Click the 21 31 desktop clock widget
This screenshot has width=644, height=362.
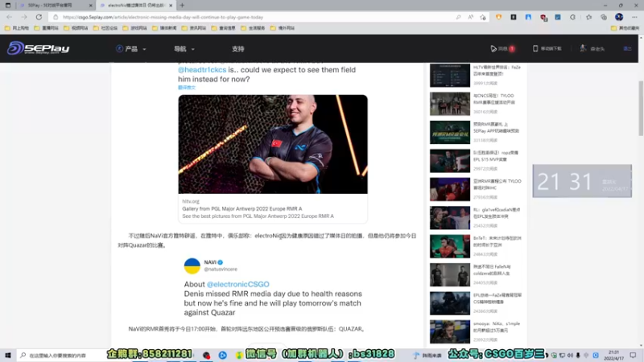(x=582, y=181)
